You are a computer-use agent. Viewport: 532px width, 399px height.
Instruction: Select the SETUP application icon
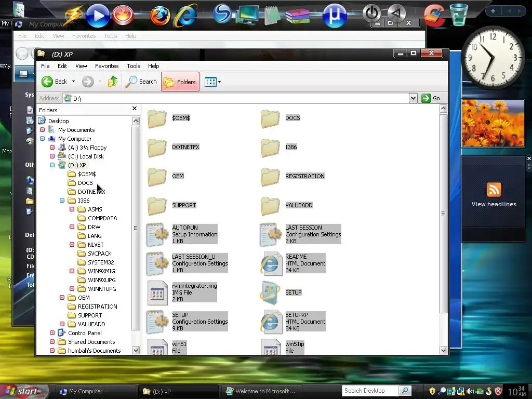(270, 293)
